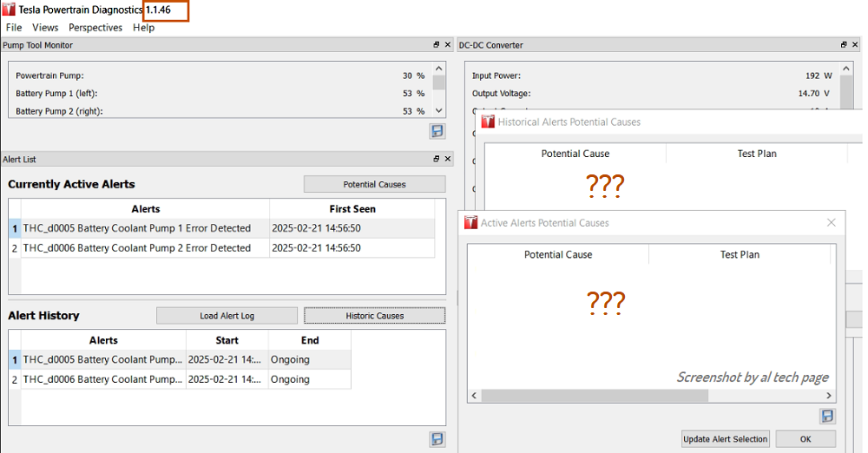Click left arrow of dialog horizontal scrollbar

pyautogui.click(x=474, y=396)
